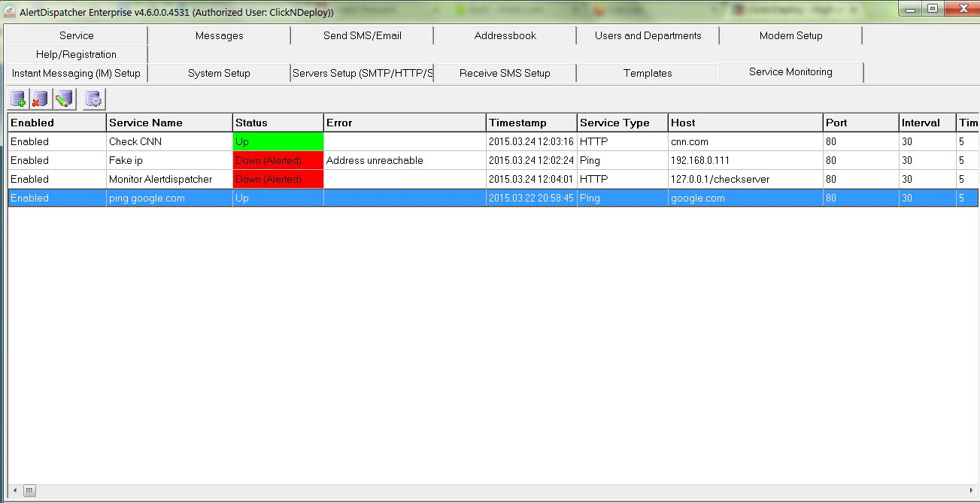This screenshot has height=503, width=980.
Task: Select the Servers Setup (SMTP/HTTP) tab
Action: 362,73
